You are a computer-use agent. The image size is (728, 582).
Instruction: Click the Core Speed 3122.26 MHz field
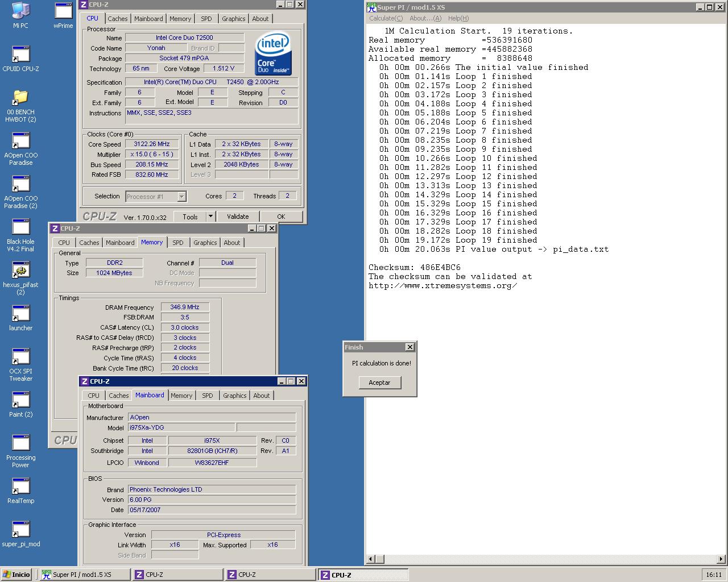pos(152,144)
